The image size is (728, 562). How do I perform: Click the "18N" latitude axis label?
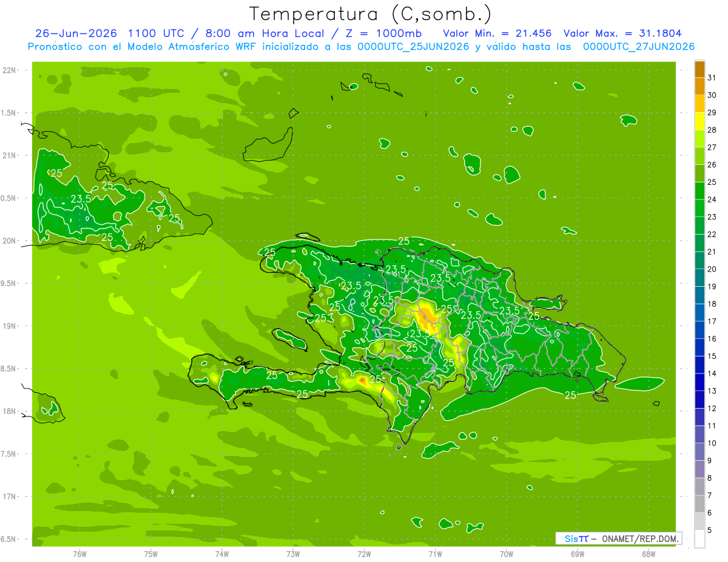point(10,411)
